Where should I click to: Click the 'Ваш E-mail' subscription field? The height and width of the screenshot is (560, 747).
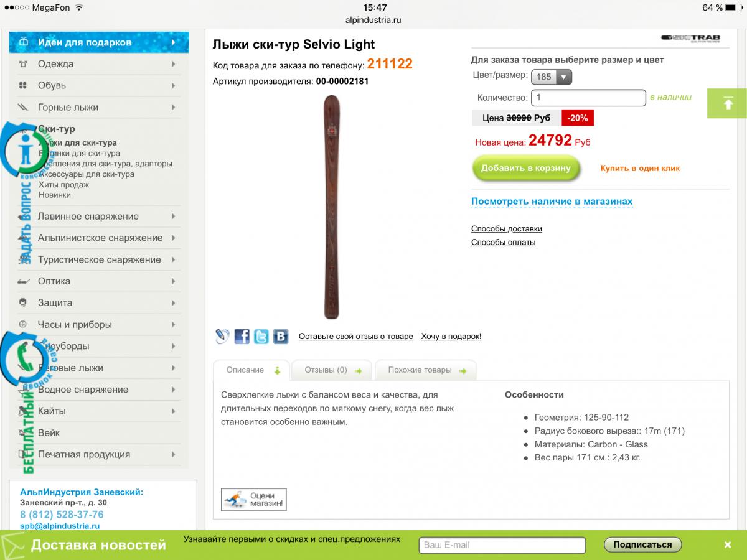point(502,545)
